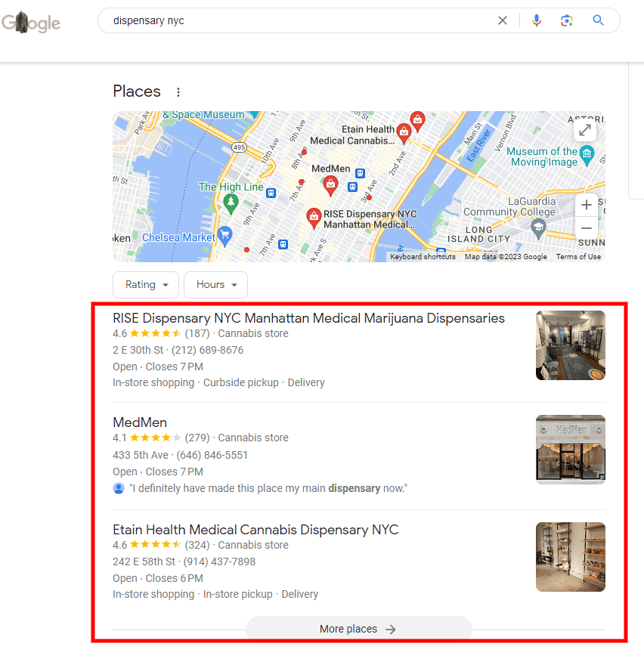The width and height of the screenshot is (644, 659).
Task: Open the Rating filter dropdown
Action: (146, 284)
